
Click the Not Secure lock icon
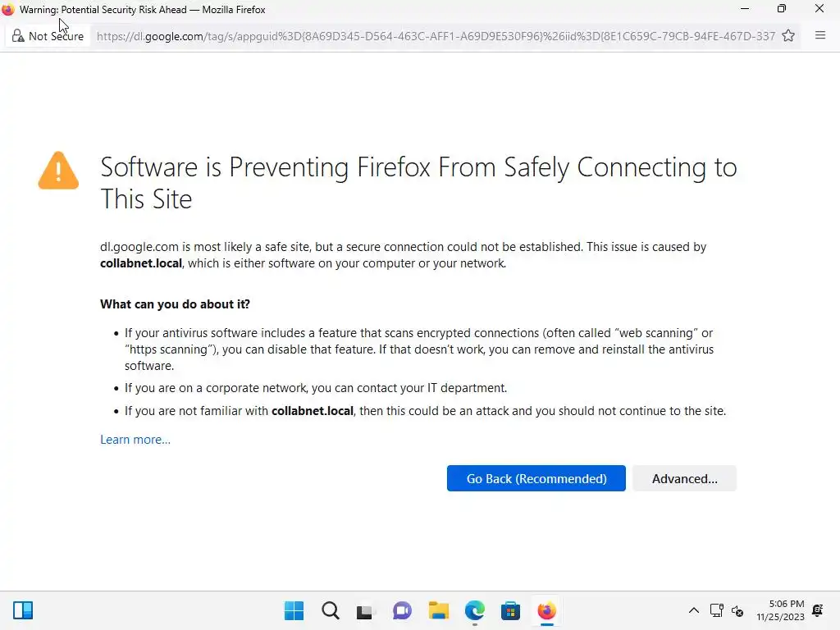pyautogui.click(x=18, y=36)
